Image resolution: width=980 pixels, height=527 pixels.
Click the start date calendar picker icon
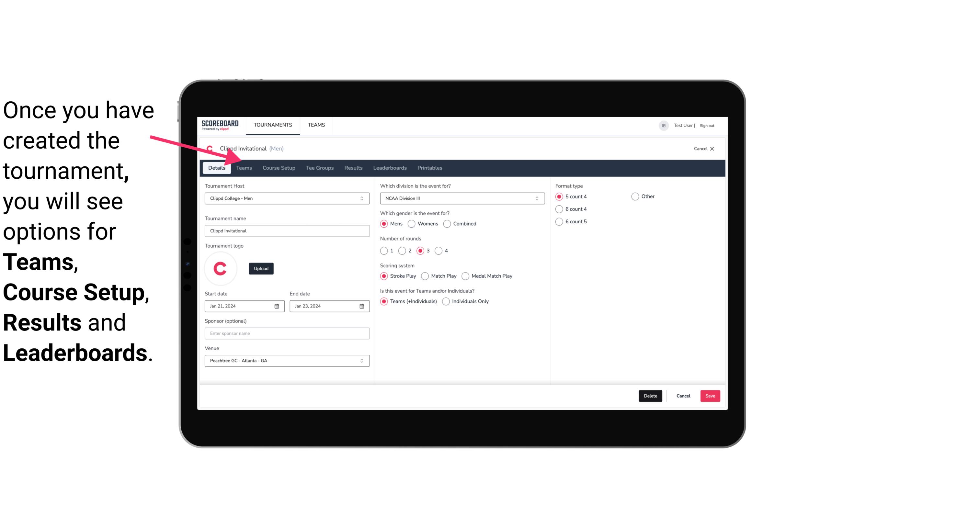(x=277, y=306)
